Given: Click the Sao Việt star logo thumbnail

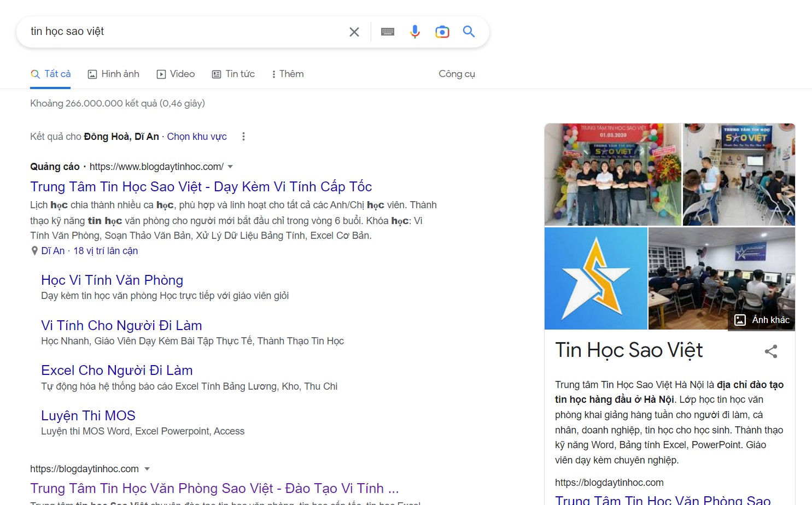Looking at the screenshot, I should [595, 278].
